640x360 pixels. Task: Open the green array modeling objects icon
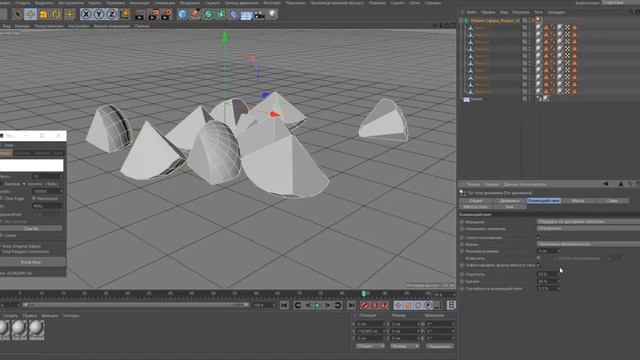coord(221,15)
